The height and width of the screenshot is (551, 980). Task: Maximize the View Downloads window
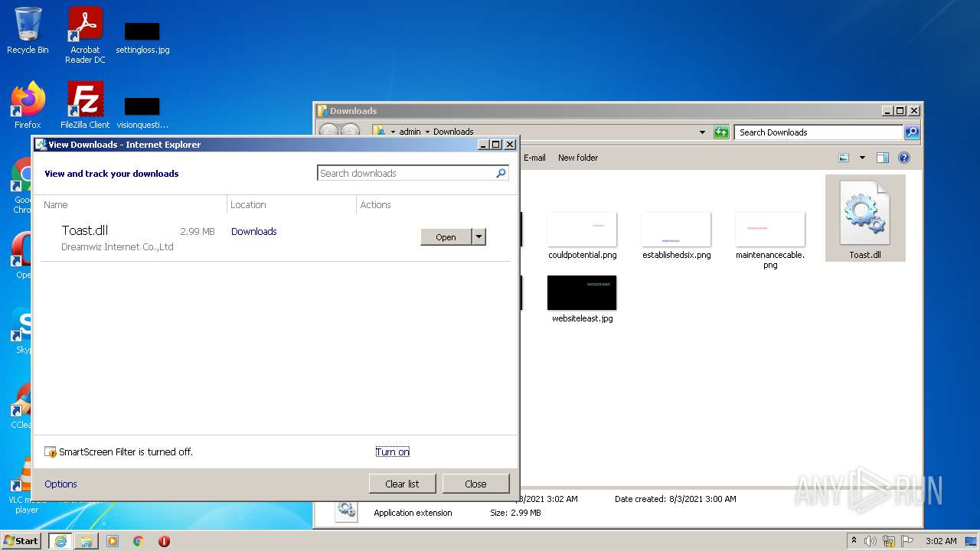click(x=495, y=145)
